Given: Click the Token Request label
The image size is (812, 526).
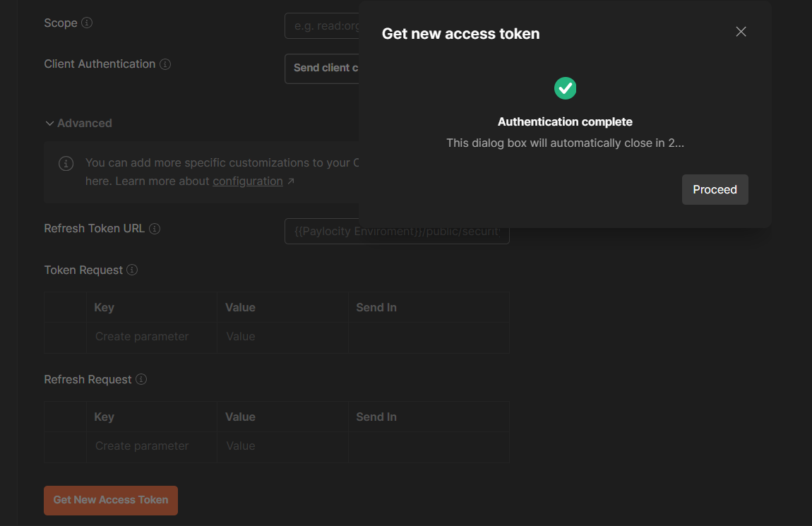Looking at the screenshot, I should pos(83,270).
